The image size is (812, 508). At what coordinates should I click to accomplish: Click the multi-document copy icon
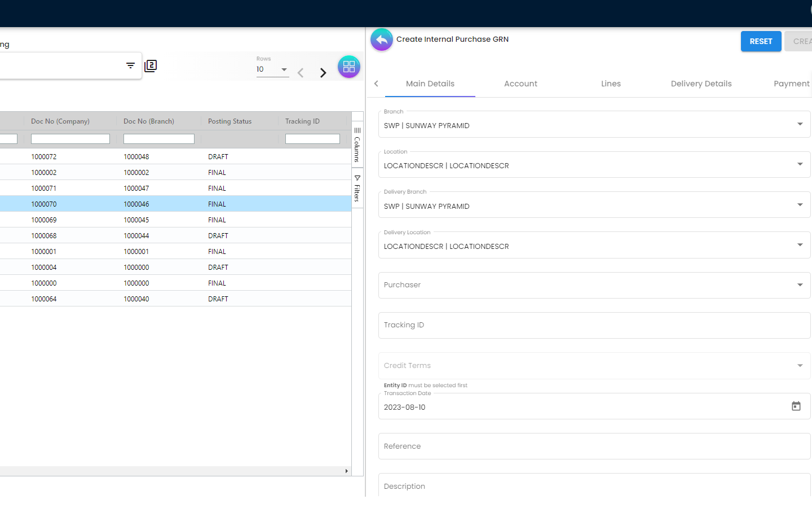(151, 66)
